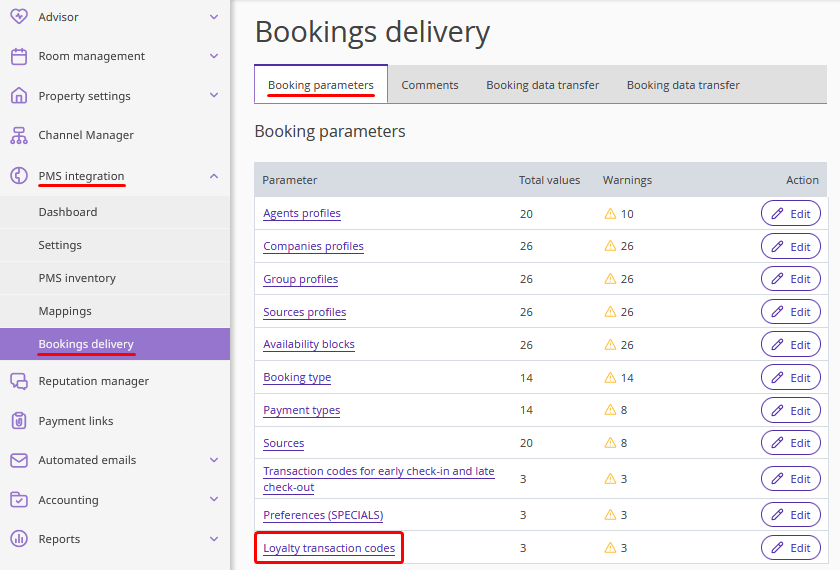The image size is (840, 570).
Task: Expand the Accounting chevron
Action: coord(214,499)
